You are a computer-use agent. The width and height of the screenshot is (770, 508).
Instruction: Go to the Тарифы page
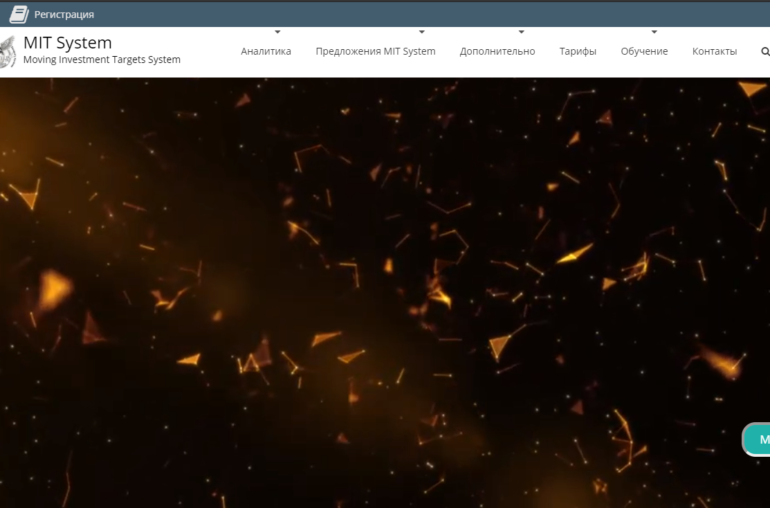tap(578, 51)
